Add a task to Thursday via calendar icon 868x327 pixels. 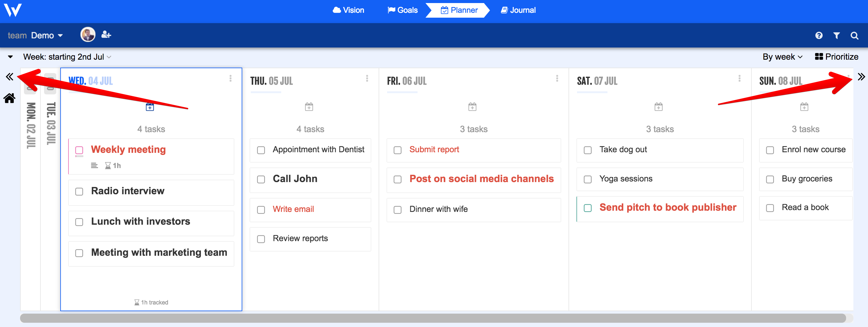(x=309, y=107)
